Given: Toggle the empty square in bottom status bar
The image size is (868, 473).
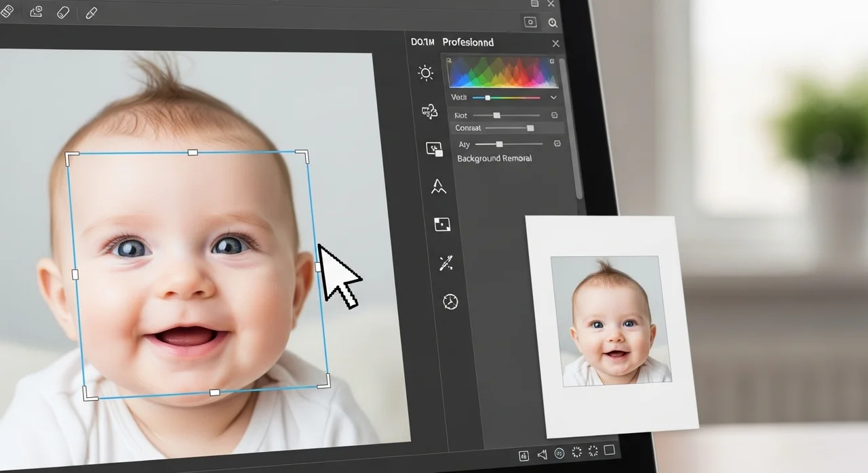Looking at the screenshot, I should tap(609, 451).
